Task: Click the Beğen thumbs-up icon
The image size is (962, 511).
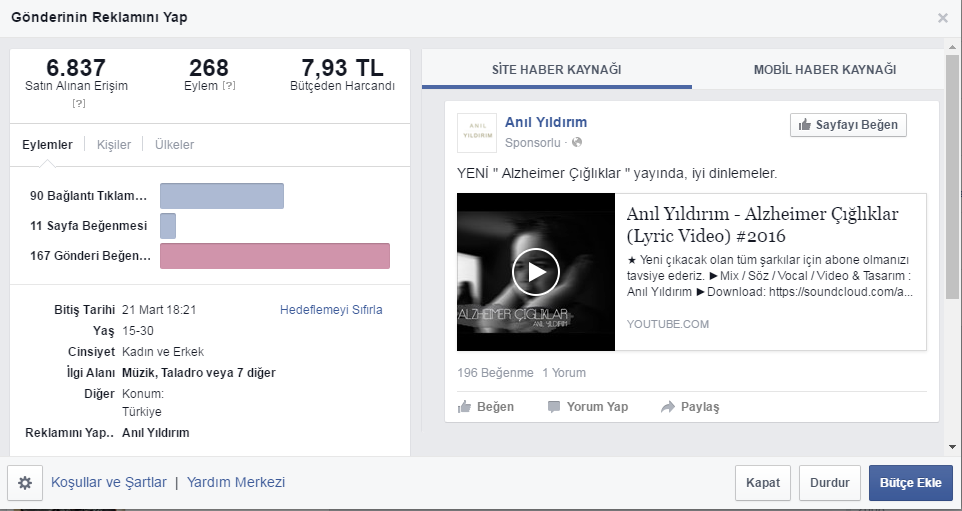Action: pos(465,407)
